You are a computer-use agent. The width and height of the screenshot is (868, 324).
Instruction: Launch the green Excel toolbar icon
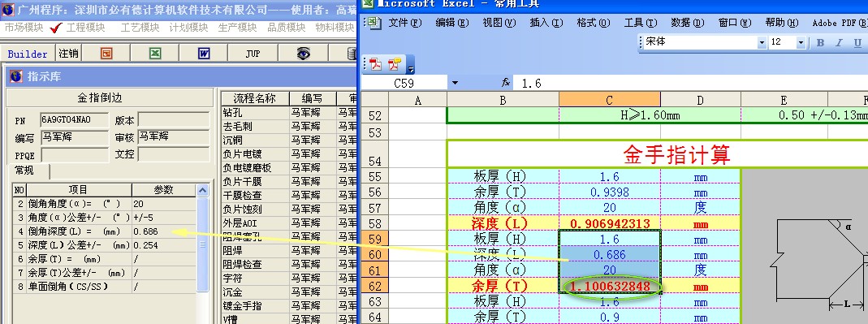click(x=156, y=53)
